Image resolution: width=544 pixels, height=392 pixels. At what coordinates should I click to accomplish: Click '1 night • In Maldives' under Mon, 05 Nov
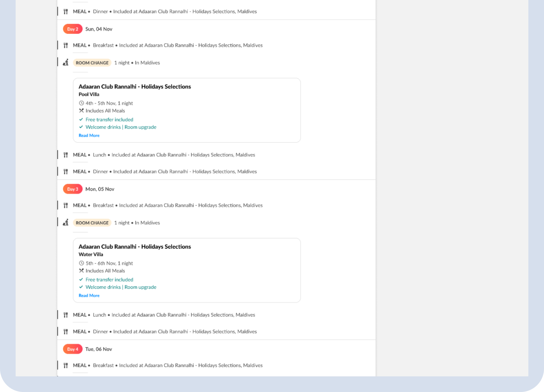pyautogui.click(x=137, y=223)
